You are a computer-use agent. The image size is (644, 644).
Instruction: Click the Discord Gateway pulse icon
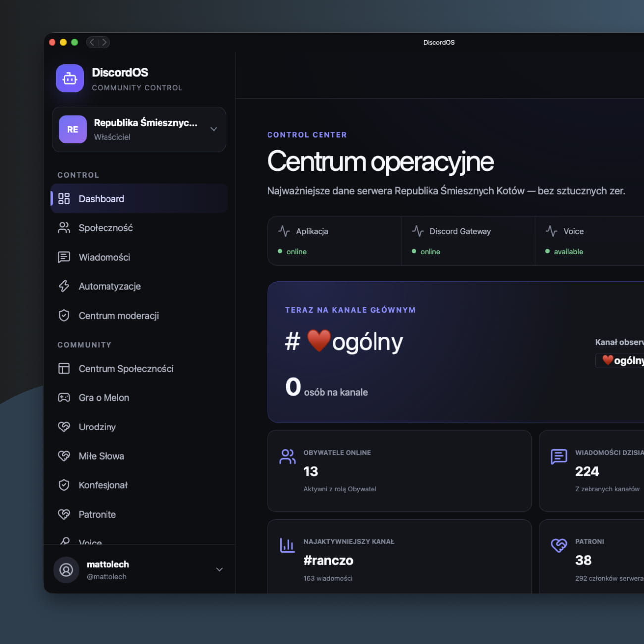coord(418,231)
